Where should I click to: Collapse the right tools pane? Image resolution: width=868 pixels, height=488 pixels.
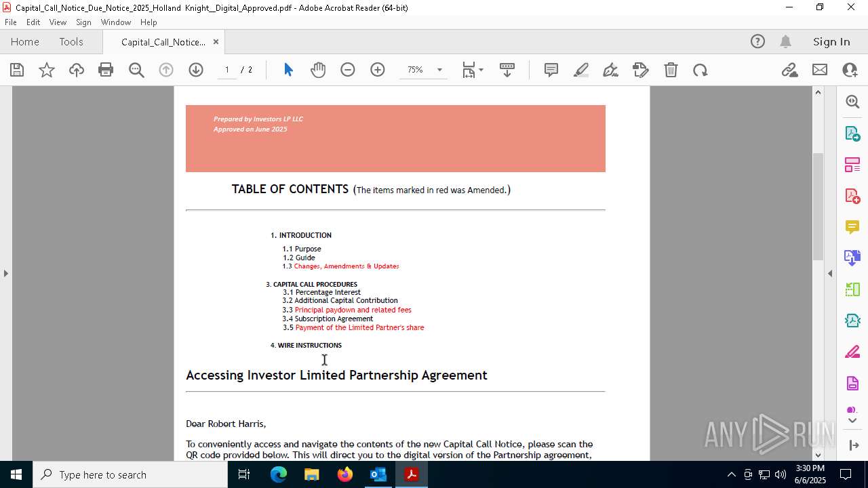coord(830,273)
